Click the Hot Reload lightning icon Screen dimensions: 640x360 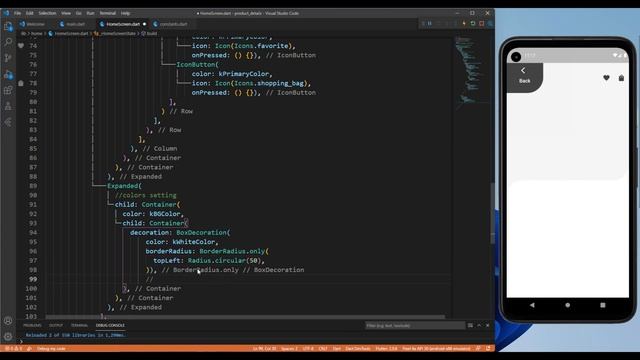click(x=464, y=24)
